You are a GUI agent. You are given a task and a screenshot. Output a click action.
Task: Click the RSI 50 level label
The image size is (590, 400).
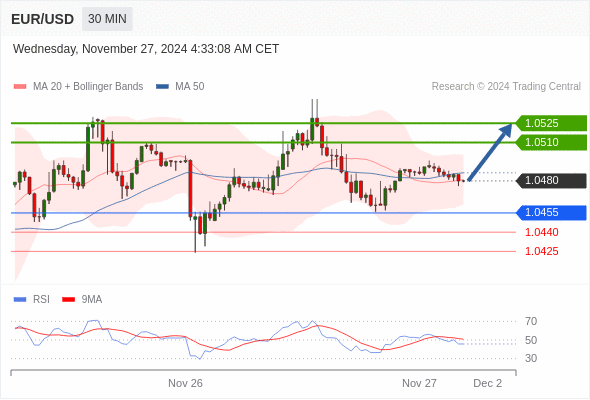[531, 340]
